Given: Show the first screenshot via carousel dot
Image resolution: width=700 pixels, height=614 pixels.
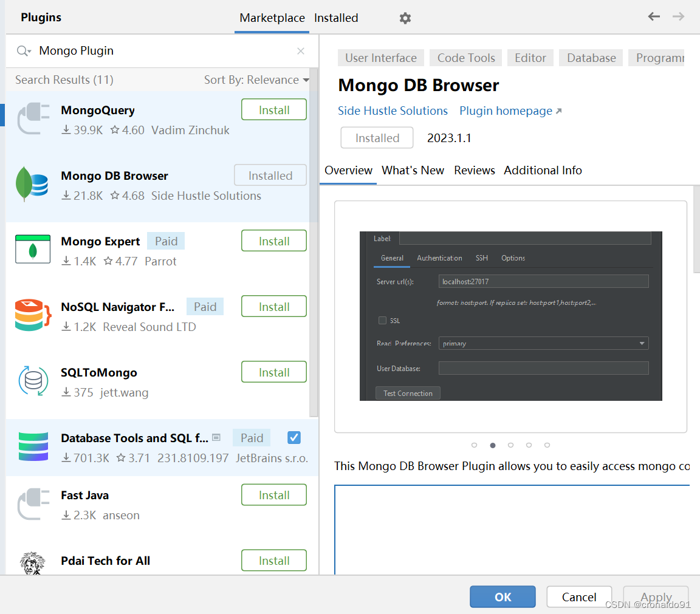Looking at the screenshot, I should pos(474,445).
